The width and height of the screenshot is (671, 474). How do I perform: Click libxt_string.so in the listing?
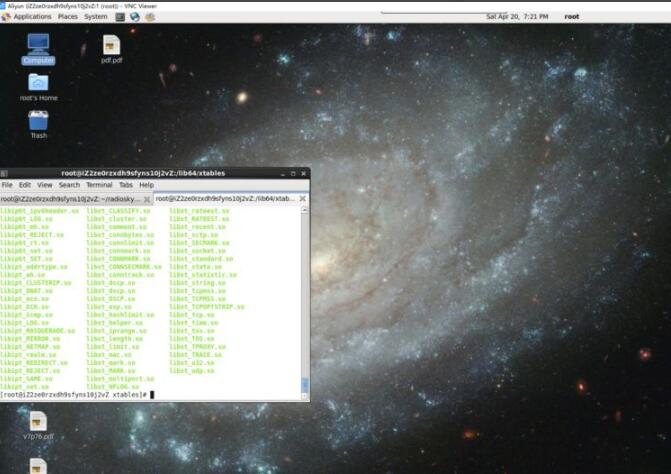click(197, 283)
